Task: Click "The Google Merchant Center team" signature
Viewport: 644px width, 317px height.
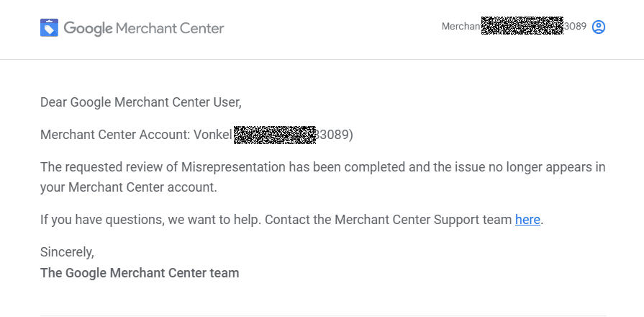Action: click(x=140, y=273)
